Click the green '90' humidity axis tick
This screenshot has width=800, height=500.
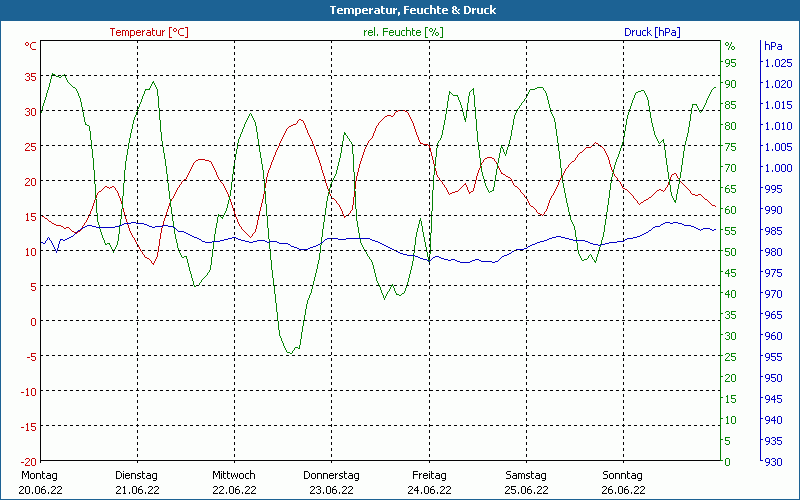[x=731, y=84]
